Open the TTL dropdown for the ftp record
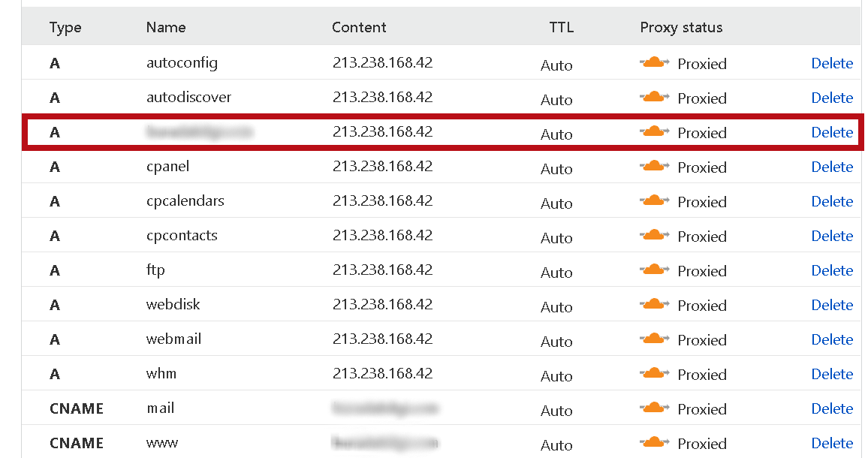 click(556, 276)
